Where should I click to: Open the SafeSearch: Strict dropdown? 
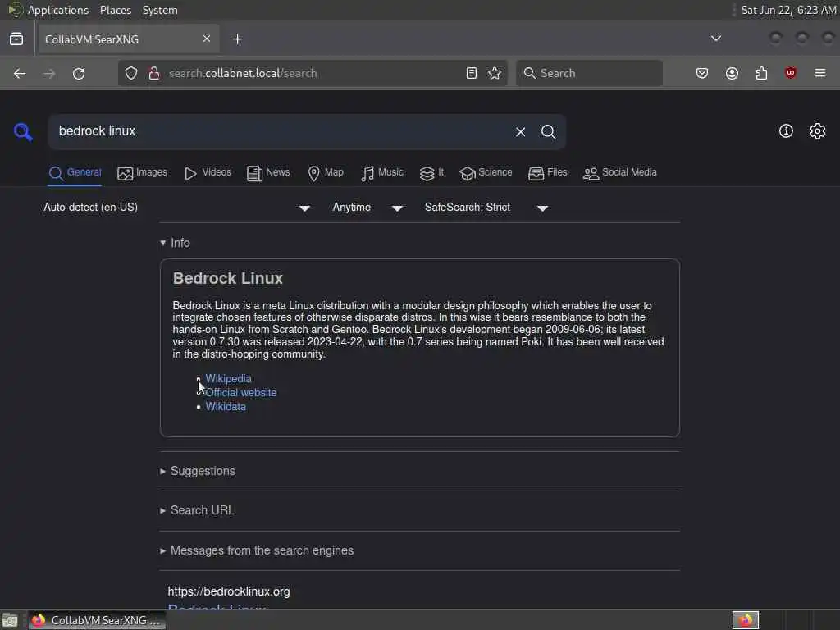486,208
